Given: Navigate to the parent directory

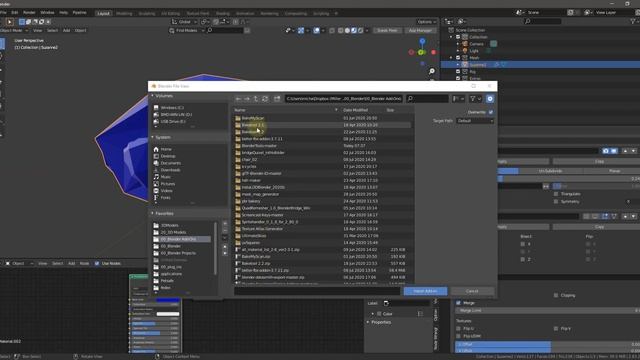Looking at the screenshot, I should pos(256,99).
